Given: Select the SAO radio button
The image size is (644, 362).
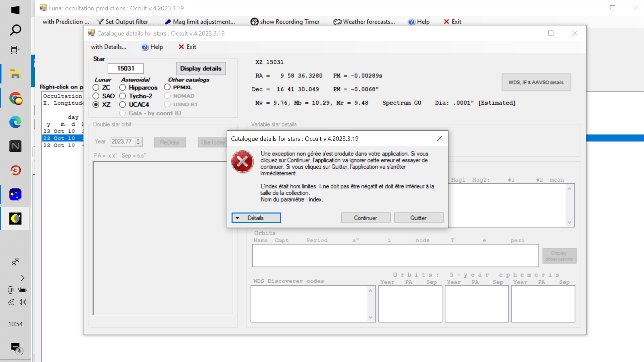Looking at the screenshot, I should pos(96,96).
